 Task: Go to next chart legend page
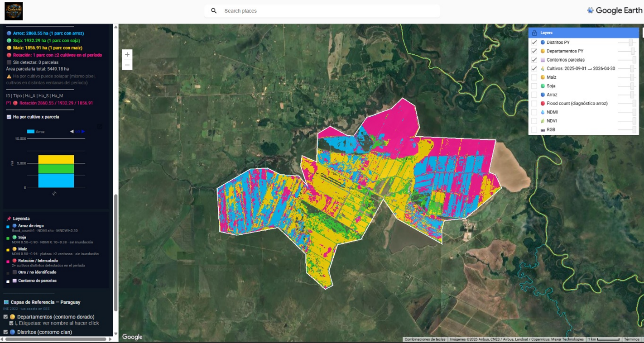coord(83,132)
